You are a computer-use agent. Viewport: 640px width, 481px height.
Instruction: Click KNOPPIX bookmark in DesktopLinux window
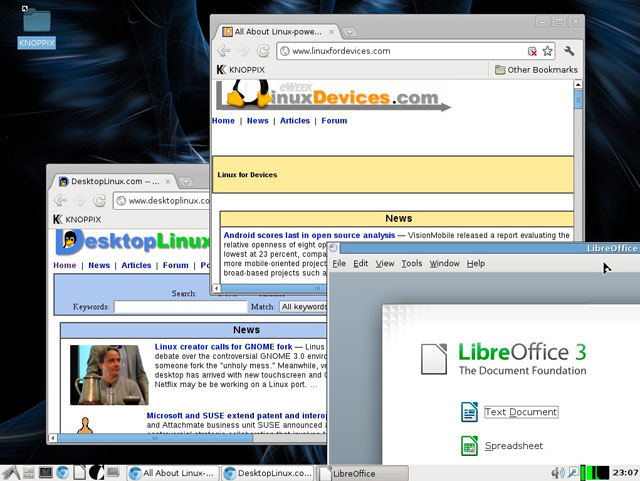pyautogui.click(x=77, y=219)
